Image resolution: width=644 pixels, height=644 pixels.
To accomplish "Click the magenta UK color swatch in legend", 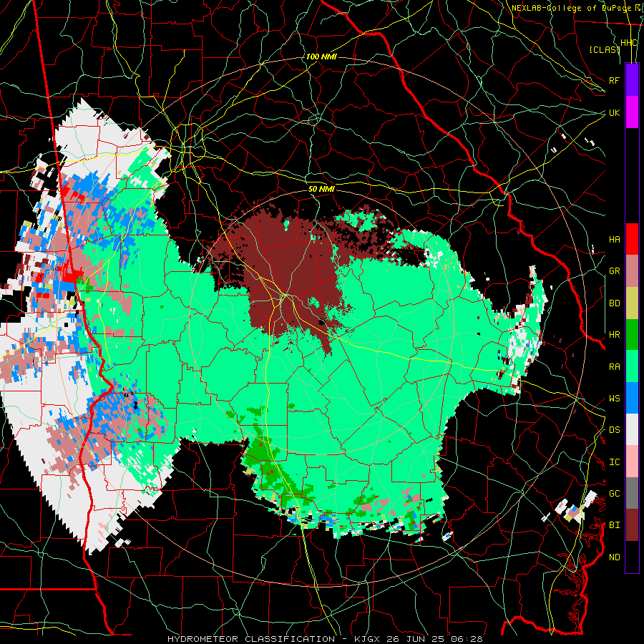I will [x=632, y=112].
